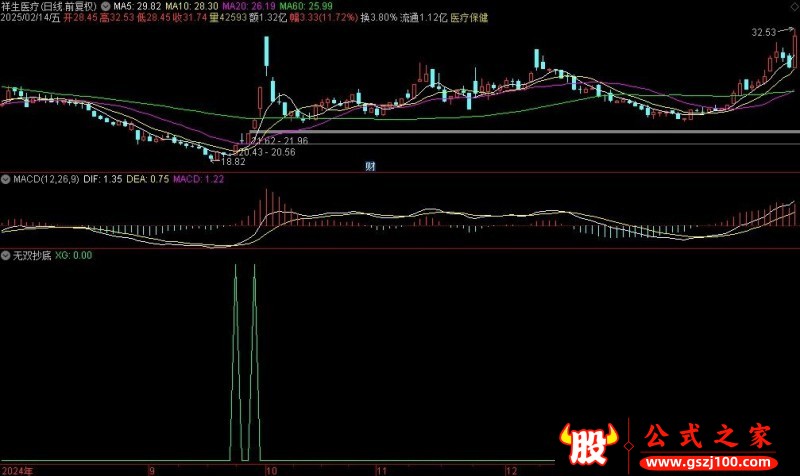Open the main chart indicator dropdown arrow
800x476 pixels.
(106, 6)
